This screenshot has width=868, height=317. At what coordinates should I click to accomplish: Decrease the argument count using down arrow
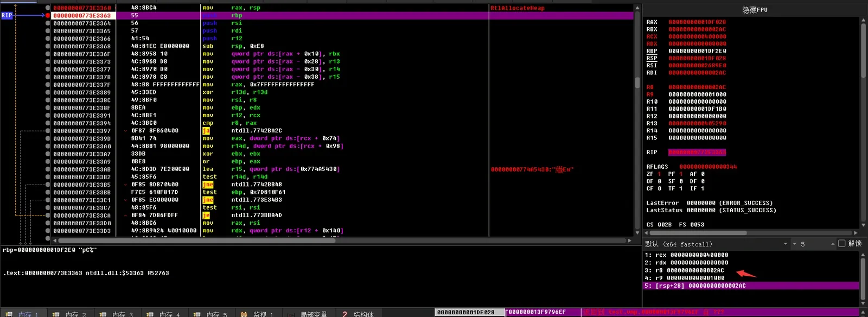pos(795,244)
